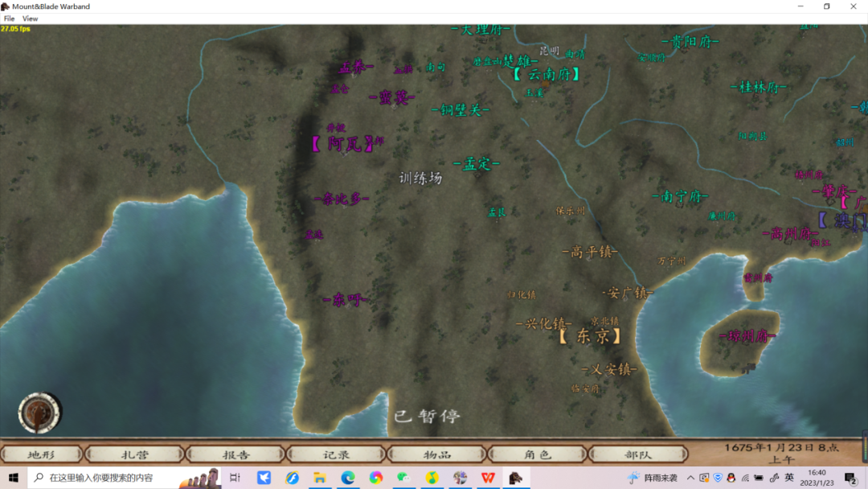Open the 阵雨来袭 weather widget

coord(652,478)
